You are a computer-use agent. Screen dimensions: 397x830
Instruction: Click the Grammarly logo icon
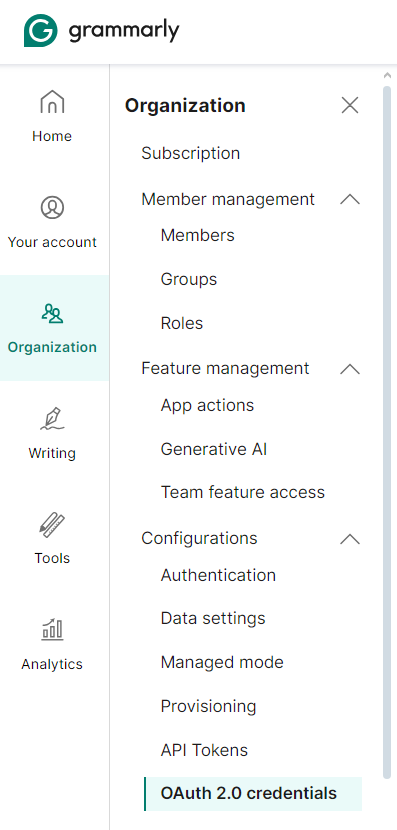(40, 31)
